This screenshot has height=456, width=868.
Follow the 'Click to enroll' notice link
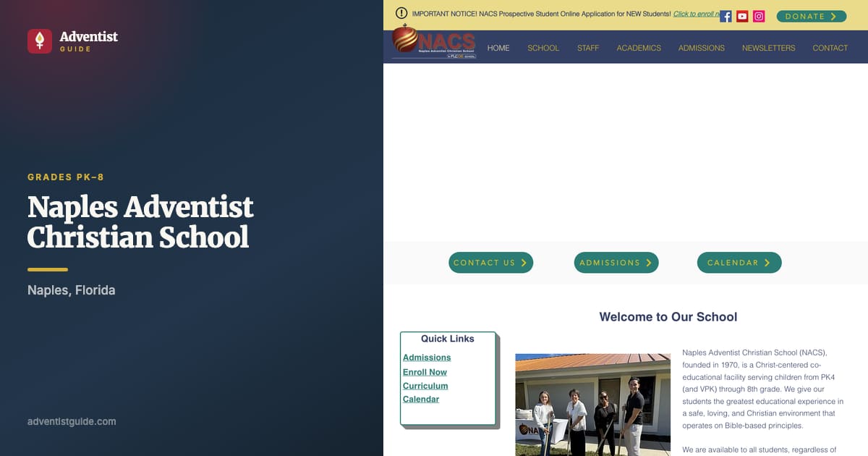tap(696, 14)
